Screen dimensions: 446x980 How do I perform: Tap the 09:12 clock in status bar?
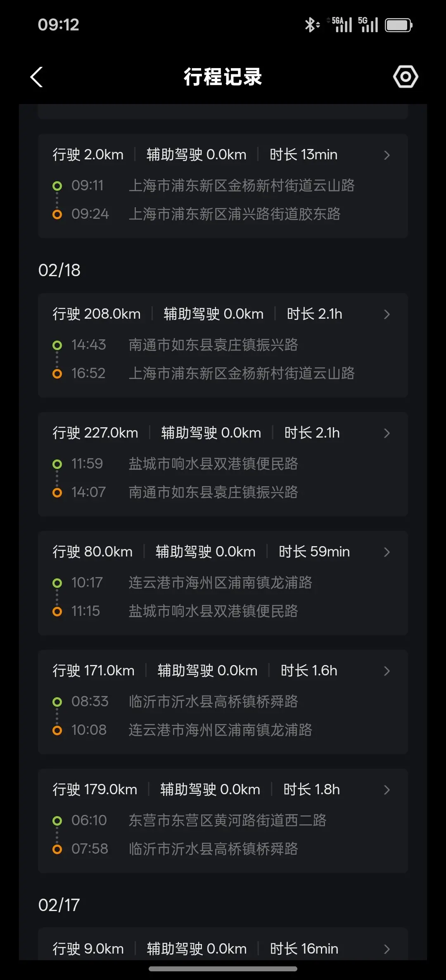(x=58, y=25)
